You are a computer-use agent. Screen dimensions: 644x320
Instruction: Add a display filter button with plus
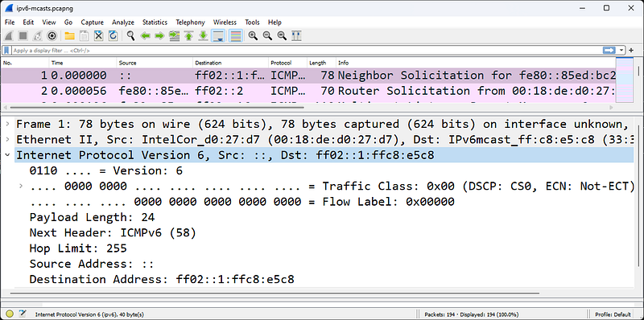click(631, 50)
